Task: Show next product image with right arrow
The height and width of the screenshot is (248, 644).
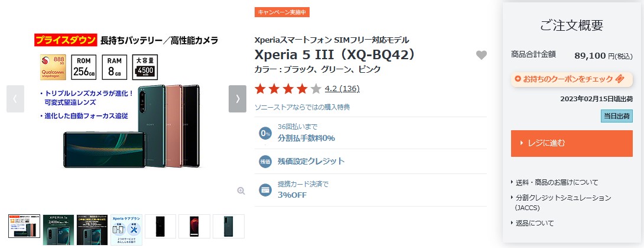Action: pyautogui.click(x=238, y=99)
